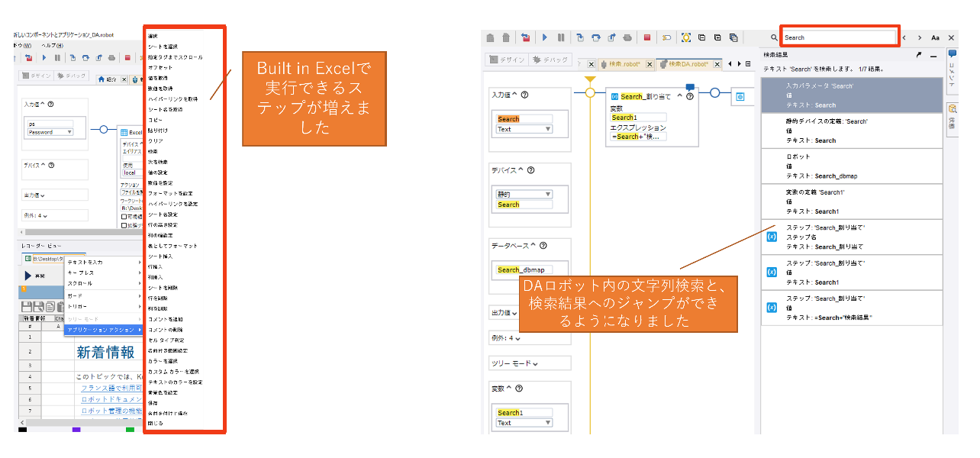Close the 検索.robot* tab

(650, 64)
